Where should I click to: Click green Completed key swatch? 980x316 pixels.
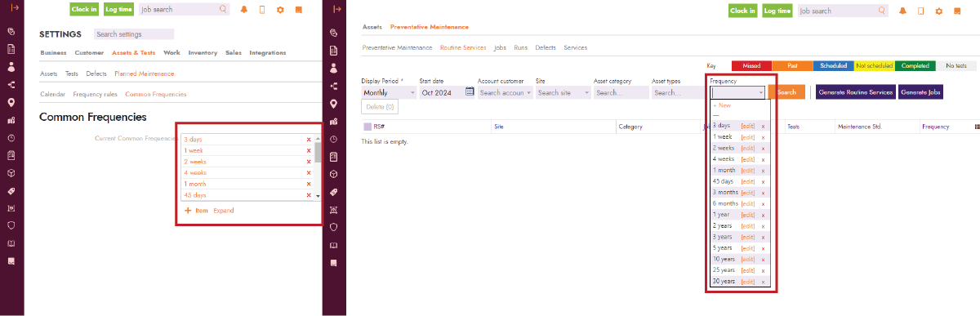pos(915,65)
